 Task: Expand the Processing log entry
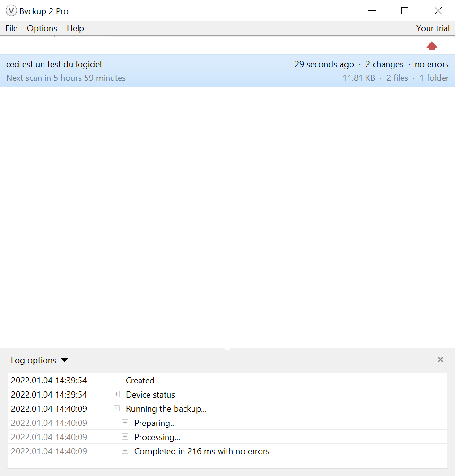click(x=125, y=437)
